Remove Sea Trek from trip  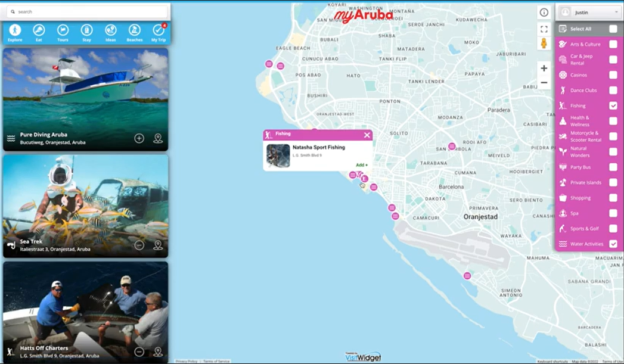tap(139, 245)
